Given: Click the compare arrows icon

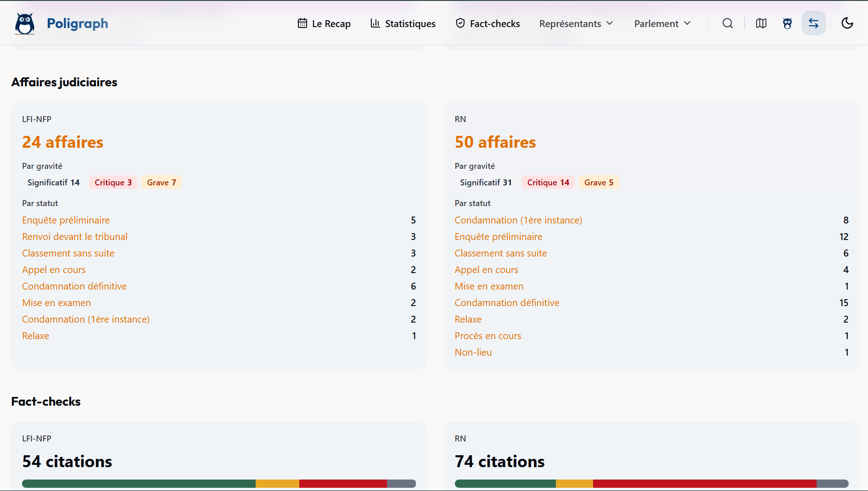Looking at the screenshot, I should coord(813,23).
